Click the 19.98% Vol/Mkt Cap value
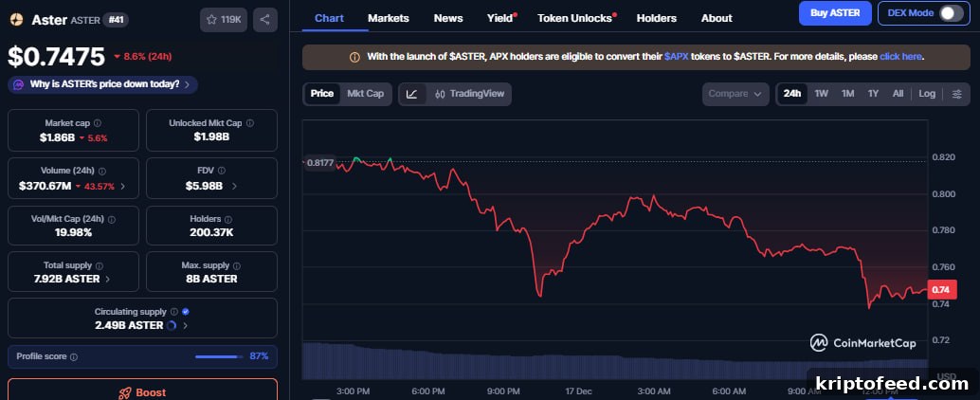980x400 pixels. [73, 232]
